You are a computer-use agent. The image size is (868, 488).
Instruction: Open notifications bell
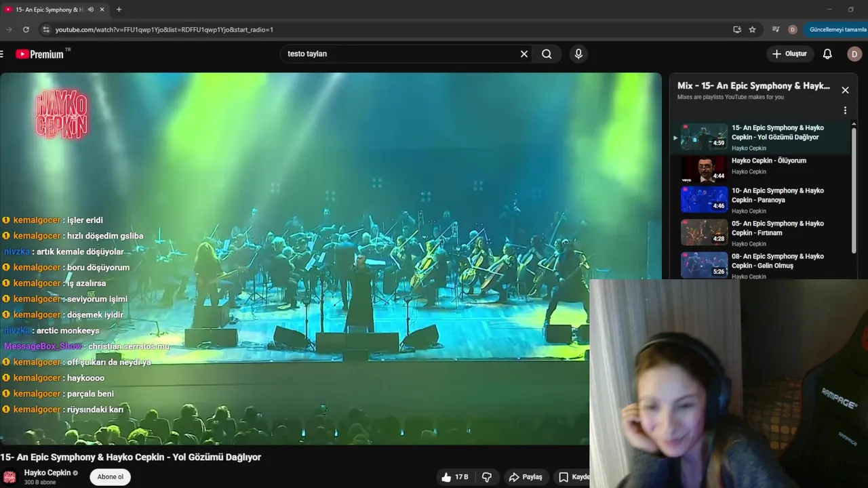(827, 54)
